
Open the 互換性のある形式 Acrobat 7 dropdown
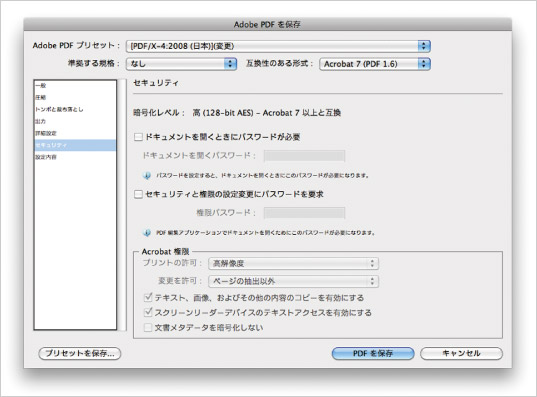pos(375,64)
